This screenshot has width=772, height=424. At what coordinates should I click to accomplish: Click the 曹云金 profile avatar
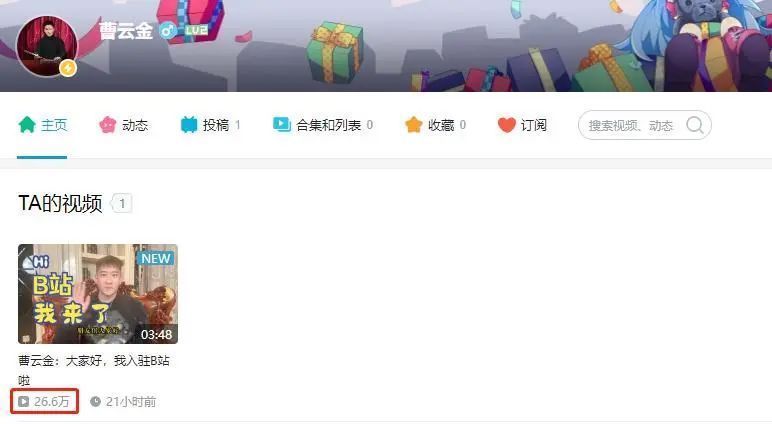coord(47,46)
